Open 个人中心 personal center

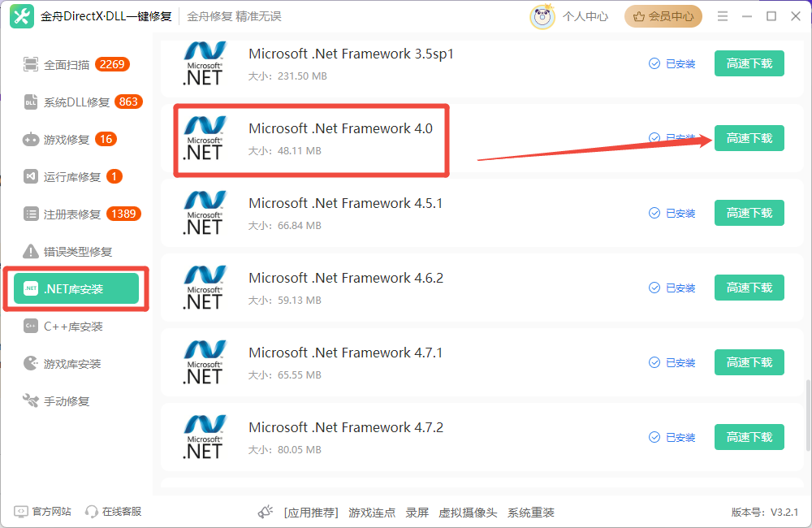pos(585,16)
